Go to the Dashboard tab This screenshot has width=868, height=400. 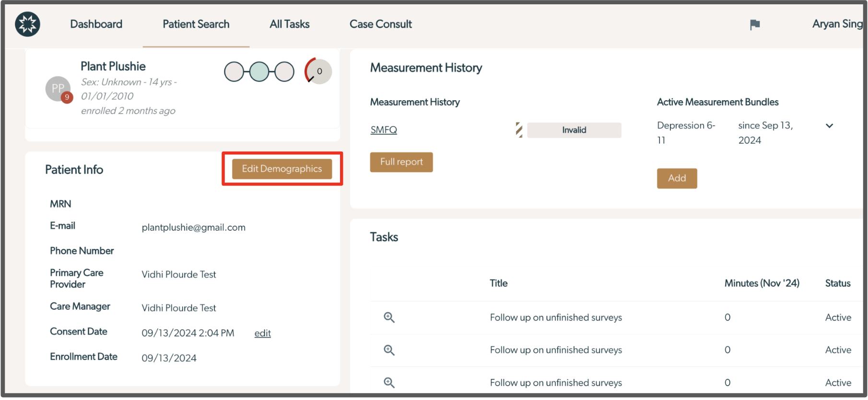(x=96, y=24)
